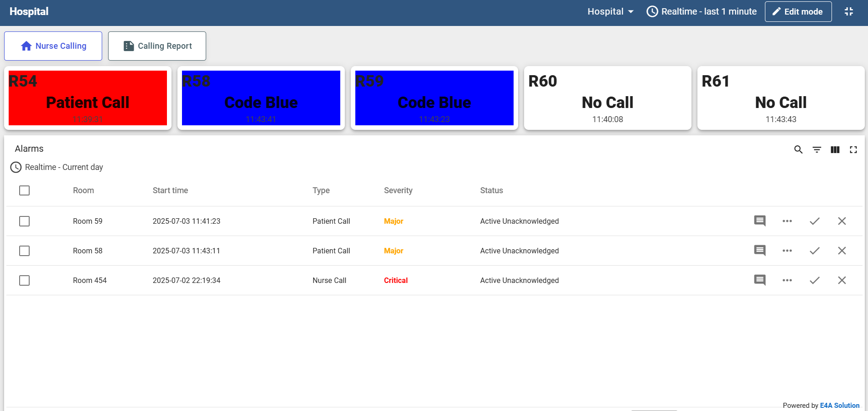This screenshot has height=411, width=868.
Task: Open comments for Room 59 alarm
Action: (x=759, y=221)
